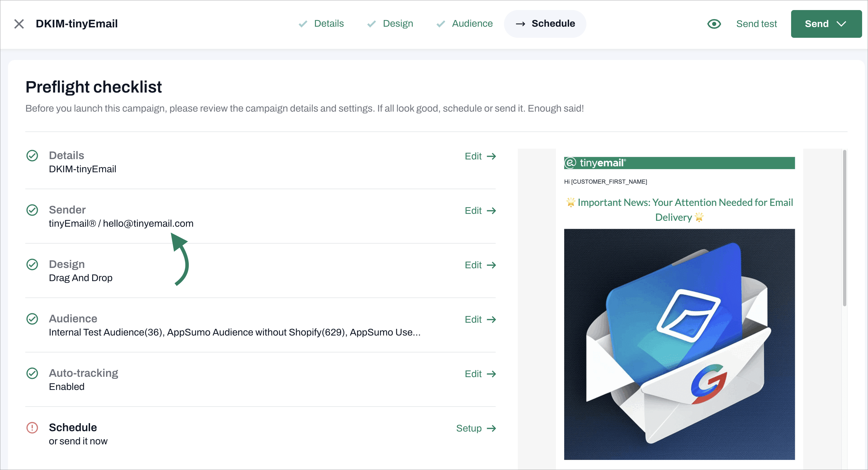
Task: Click the checkmark icon beside Details step
Action: (303, 24)
